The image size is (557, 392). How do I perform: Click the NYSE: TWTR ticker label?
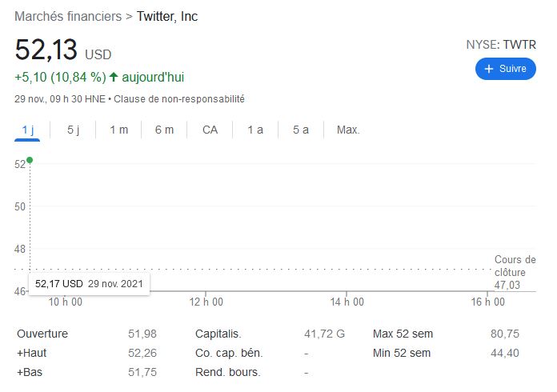[x=501, y=45]
